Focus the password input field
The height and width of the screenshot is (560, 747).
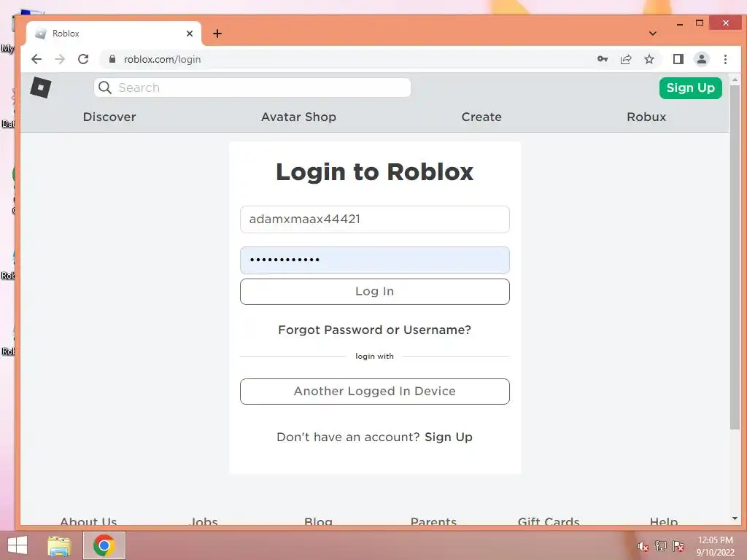tap(375, 260)
